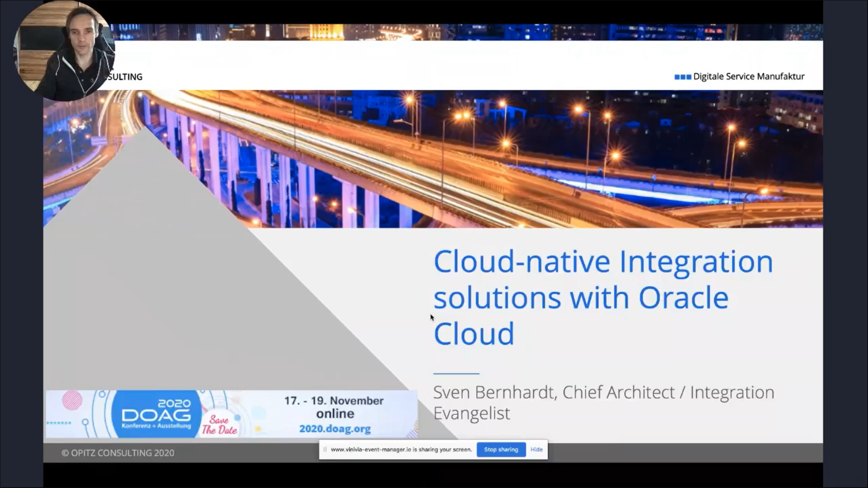The width and height of the screenshot is (868, 488).
Task: Click the vinivia-event-manager.io sharing message text
Action: click(x=401, y=449)
